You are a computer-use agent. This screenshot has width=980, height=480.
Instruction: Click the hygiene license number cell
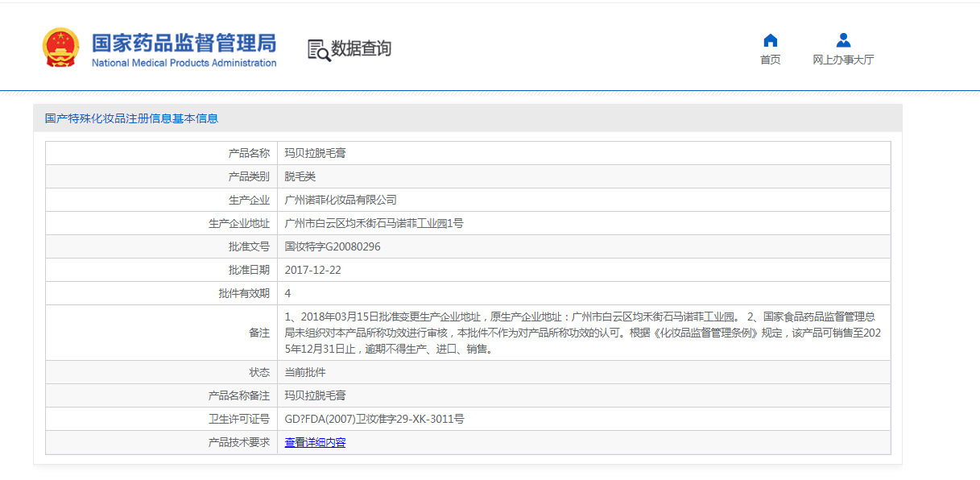[x=584, y=419]
